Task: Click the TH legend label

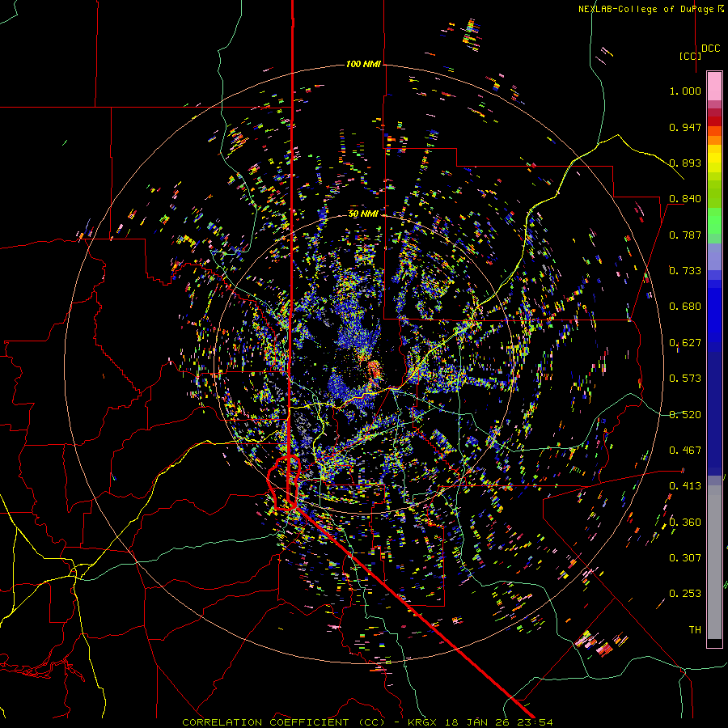Action: pyautogui.click(x=695, y=629)
